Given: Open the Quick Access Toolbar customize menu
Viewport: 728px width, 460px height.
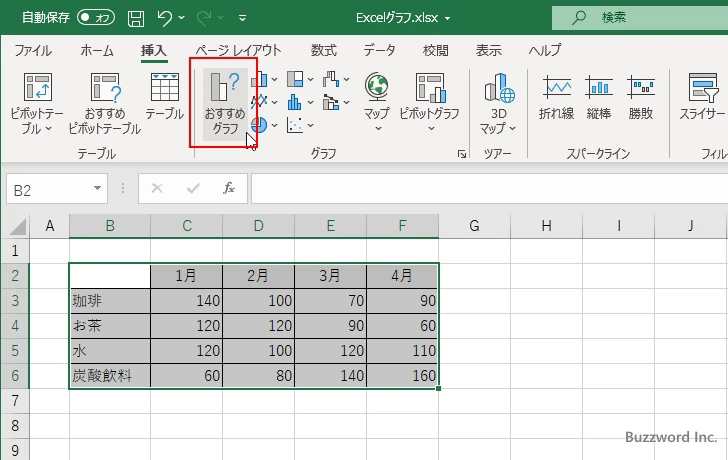Looking at the screenshot, I should [242, 18].
